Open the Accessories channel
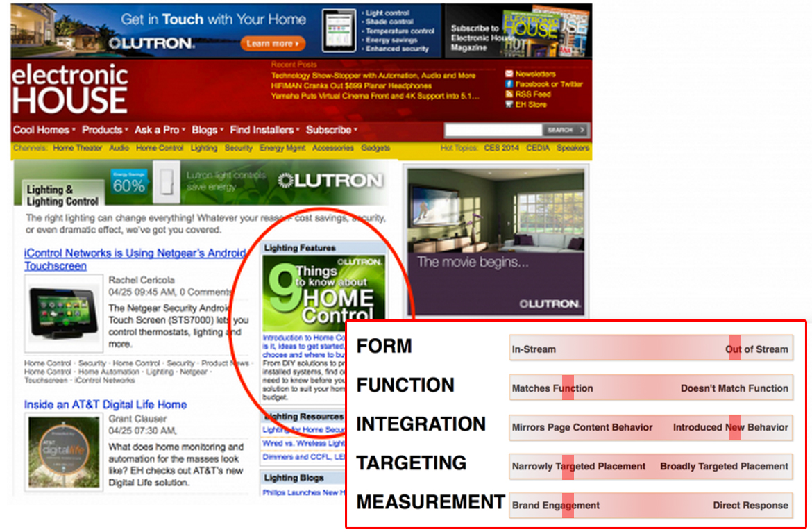812x532 pixels. point(333,148)
